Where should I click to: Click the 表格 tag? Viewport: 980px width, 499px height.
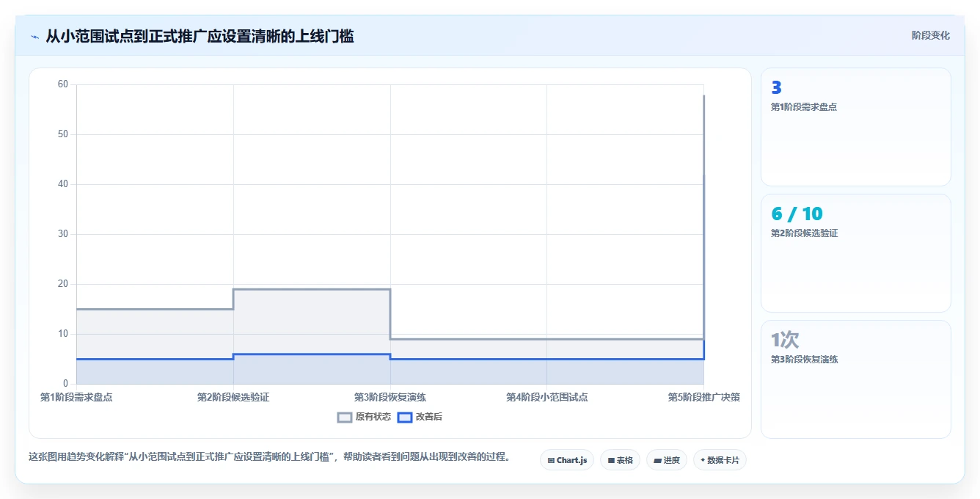(x=620, y=460)
